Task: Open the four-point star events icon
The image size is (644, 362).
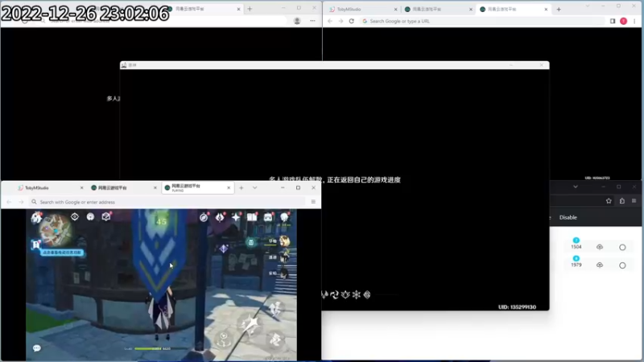Action: (x=236, y=217)
